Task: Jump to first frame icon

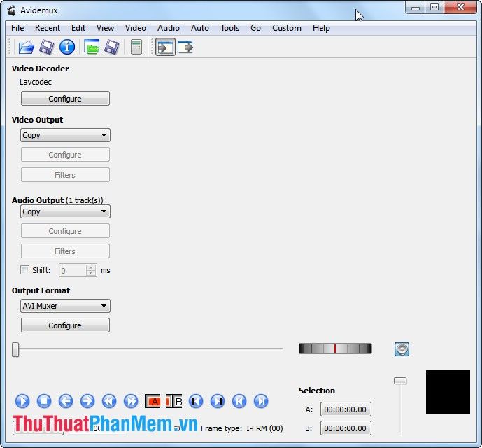Action: click(239, 401)
